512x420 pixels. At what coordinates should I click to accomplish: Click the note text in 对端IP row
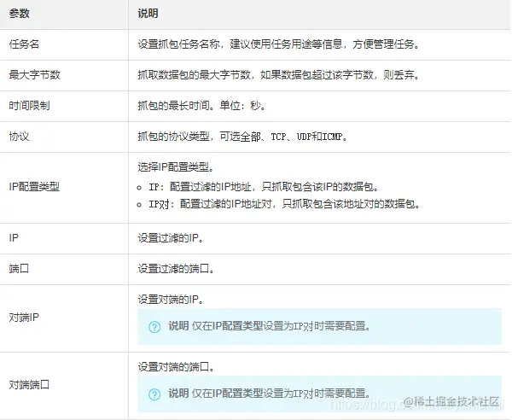point(270,326)
